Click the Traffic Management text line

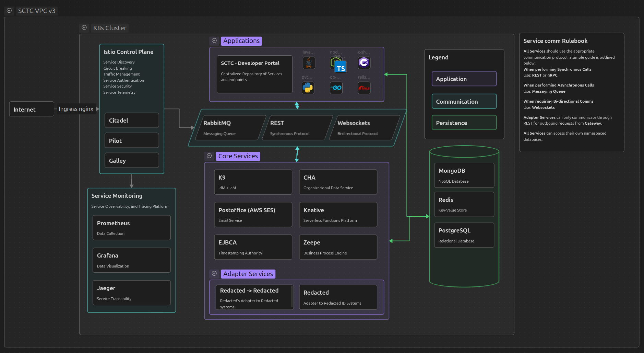click(x=121, y=74)
